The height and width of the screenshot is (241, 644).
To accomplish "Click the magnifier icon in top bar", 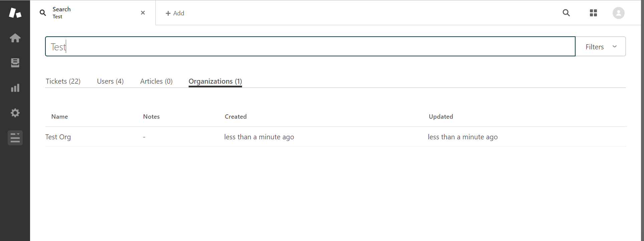I will point(566,13).
